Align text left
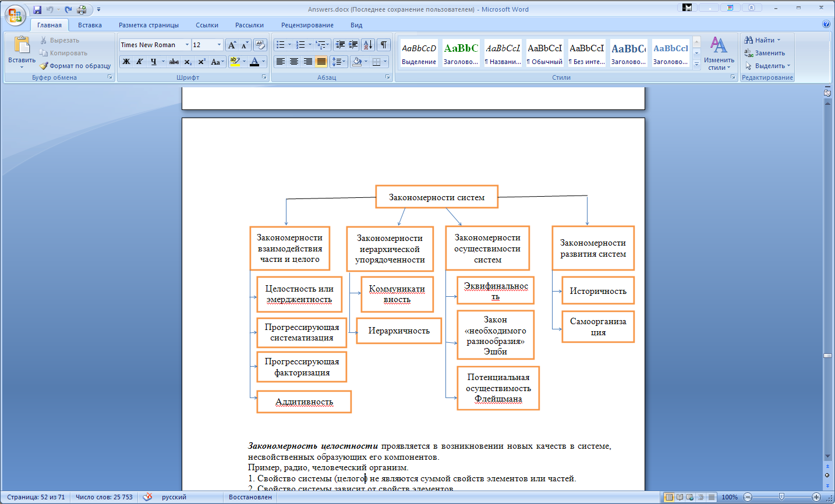This screenshot has width=835, height=504. tap(280, 62)
